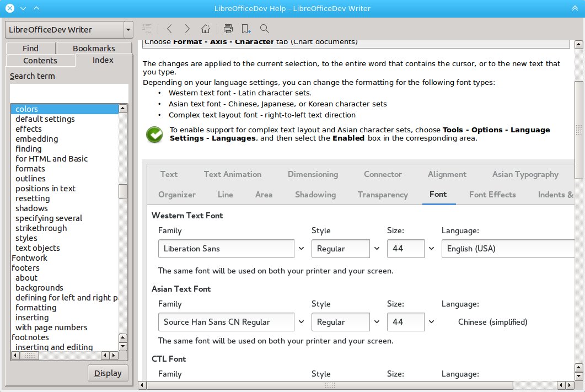The height and width of the screenshot is (392, 585).
Task: Click the Western Family field Liberation Sans
Action: tap(226, 249)
